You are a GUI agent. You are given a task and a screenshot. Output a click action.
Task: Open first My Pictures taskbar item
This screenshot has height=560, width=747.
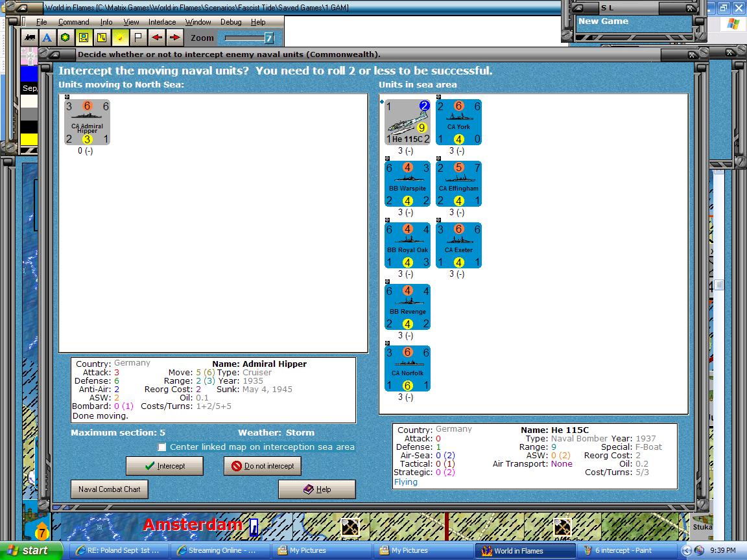tap(320, 550)
